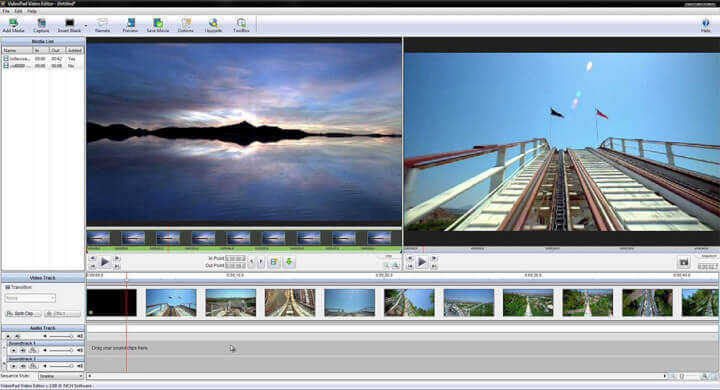Click the green down arrow add-to-sequence icon
720x390 pixels.
click(x=289, y=262)
